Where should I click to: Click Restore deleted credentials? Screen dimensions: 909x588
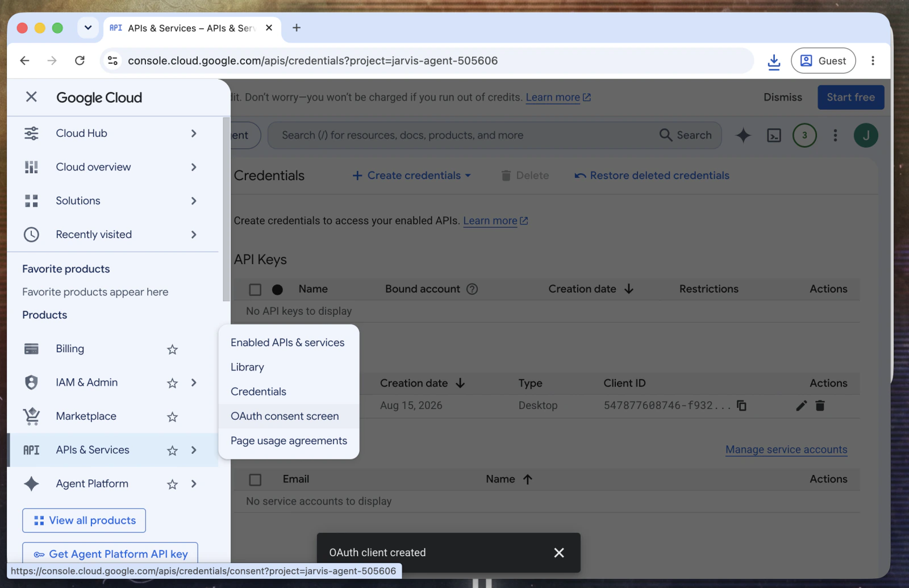point(652,176)
